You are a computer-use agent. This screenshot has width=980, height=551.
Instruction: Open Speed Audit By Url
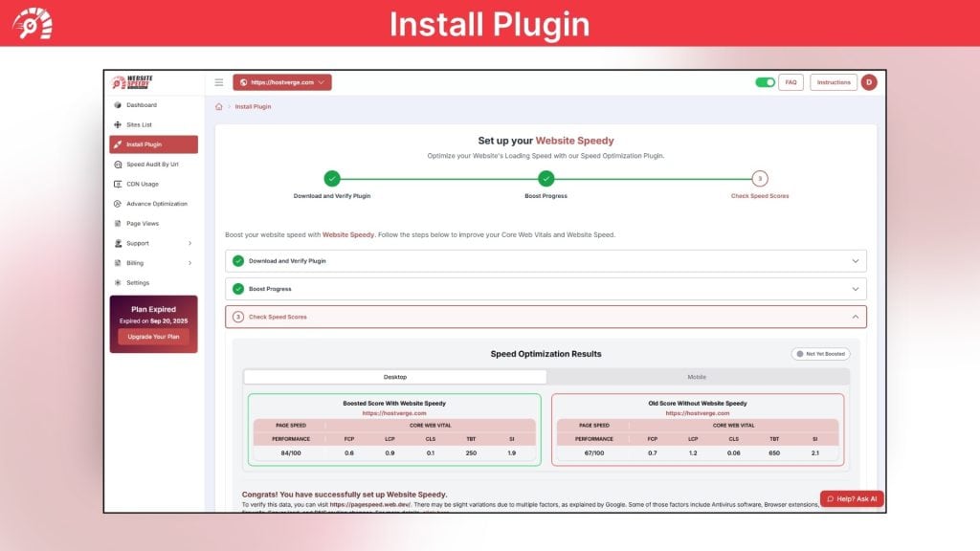coord(154,164)
